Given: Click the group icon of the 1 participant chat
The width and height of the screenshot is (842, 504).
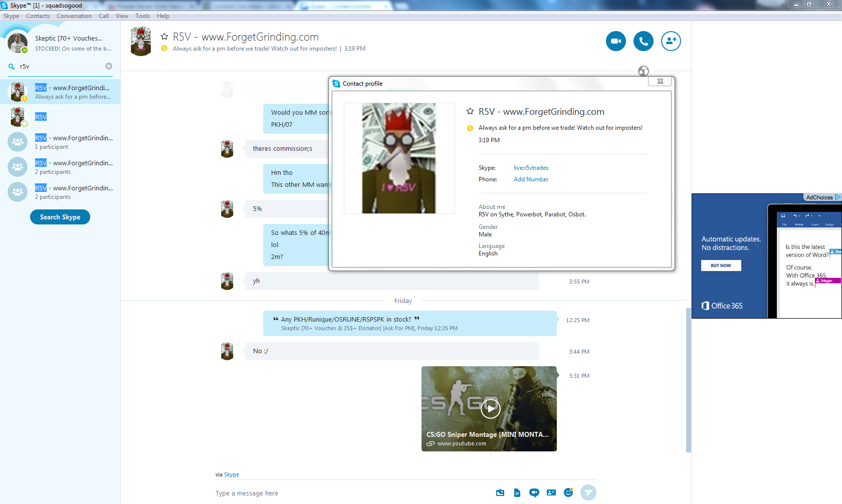Looking at the screenshot, I should [x=18, y=142].
